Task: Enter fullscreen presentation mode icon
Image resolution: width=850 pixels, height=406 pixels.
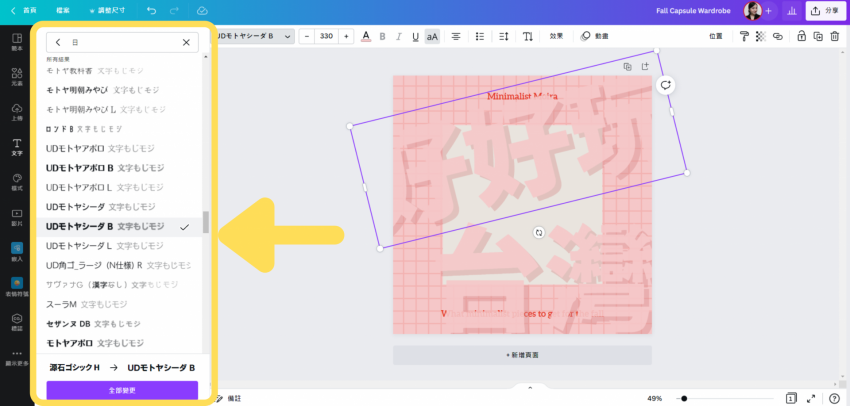Action: [813, 398]
